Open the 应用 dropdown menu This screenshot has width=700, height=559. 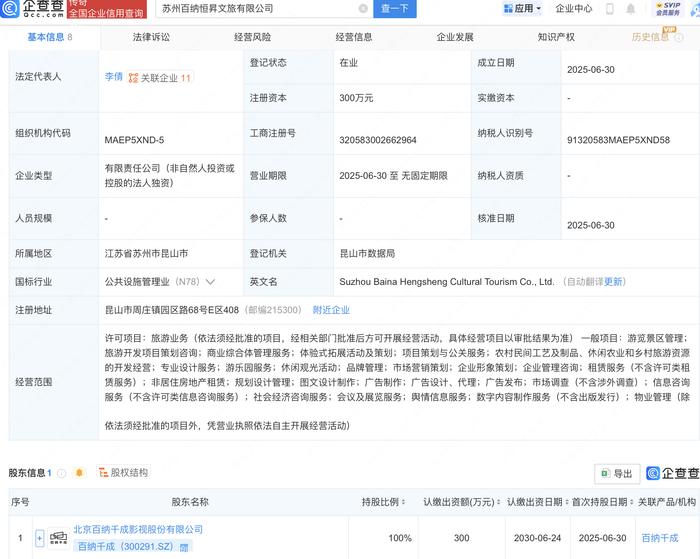522,8
